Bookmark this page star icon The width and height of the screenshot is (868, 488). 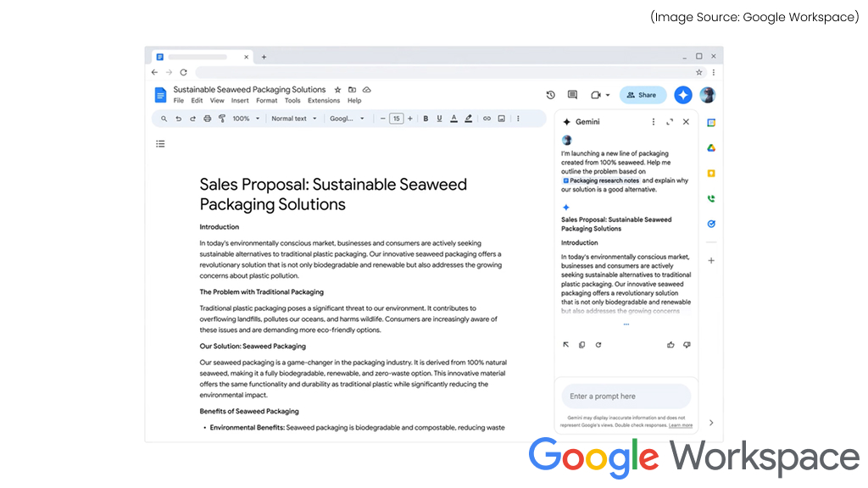699,73
